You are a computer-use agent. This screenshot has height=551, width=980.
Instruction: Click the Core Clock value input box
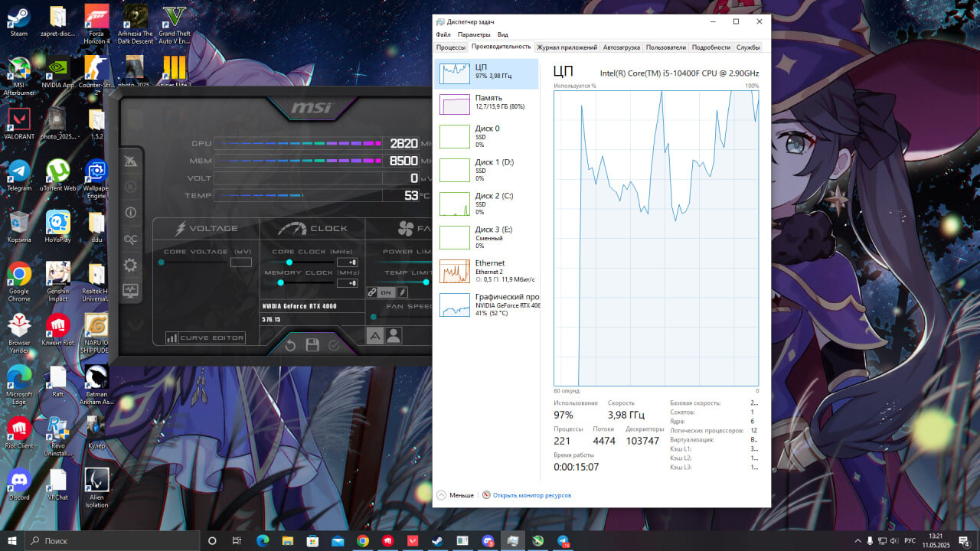[348, 262]
